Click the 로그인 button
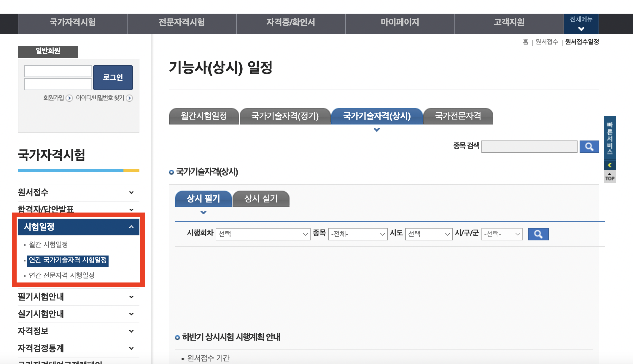The image size is (633, 364). pyautogui.click(x=113, y=78)
